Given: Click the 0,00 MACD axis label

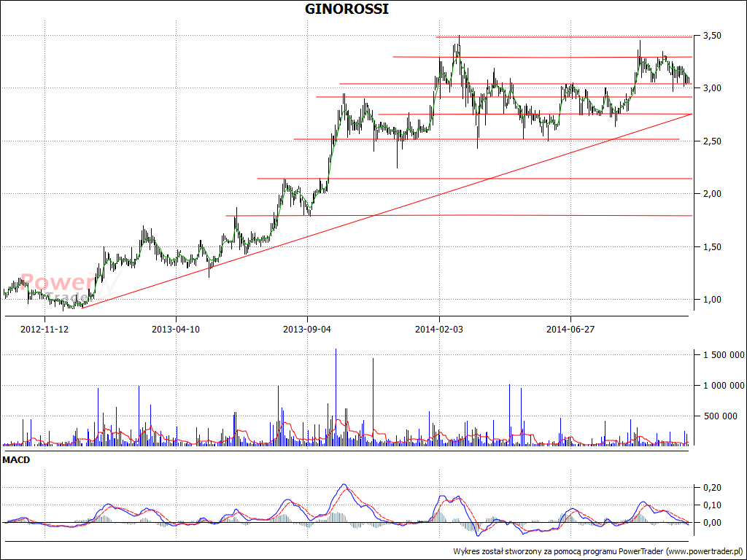Looking at the screenshot, I should click(711, 522).
